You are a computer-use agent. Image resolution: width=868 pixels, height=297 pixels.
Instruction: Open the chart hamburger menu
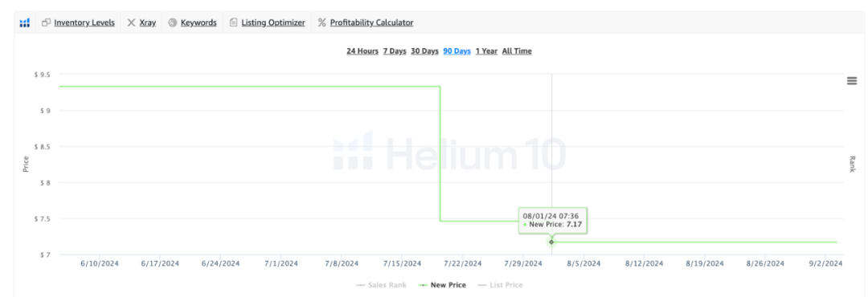pos(852,81)
